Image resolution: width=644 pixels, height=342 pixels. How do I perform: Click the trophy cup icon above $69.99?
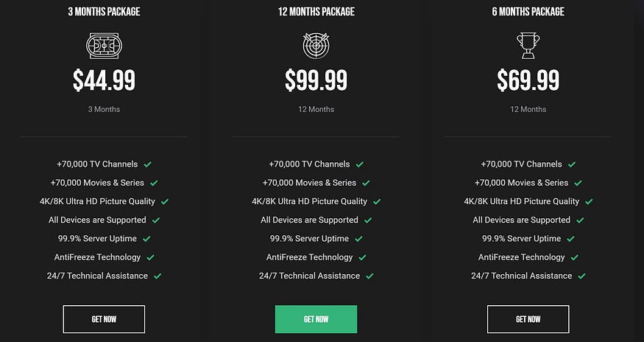tap(528, 46)
